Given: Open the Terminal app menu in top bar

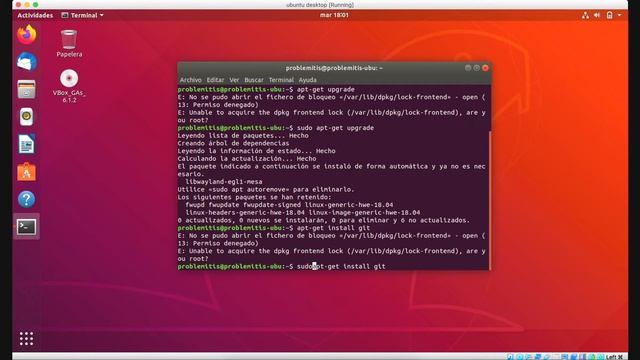Looking at the screenshot, I should pyautogui.click(x=82, y=15).
